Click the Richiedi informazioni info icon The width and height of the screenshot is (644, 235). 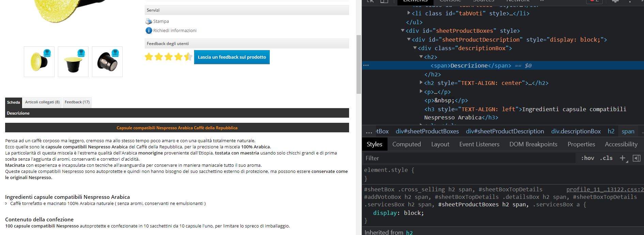point(149,31)
